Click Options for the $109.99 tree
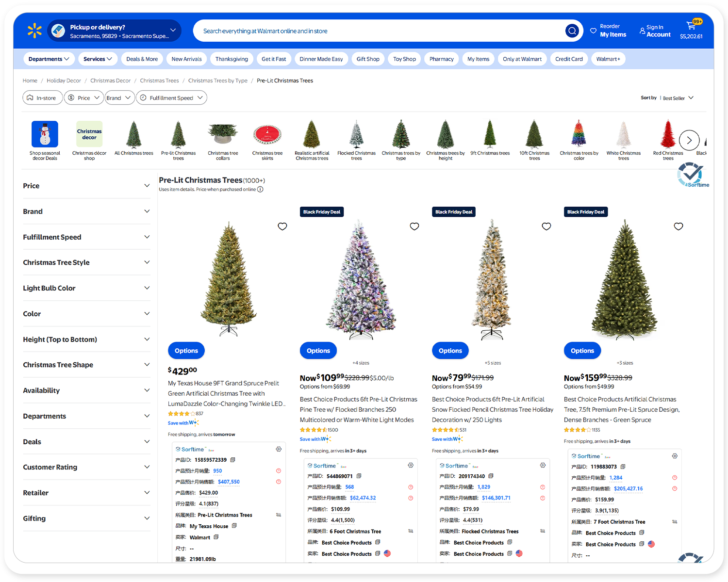728x582 pixels. [318, 351]
